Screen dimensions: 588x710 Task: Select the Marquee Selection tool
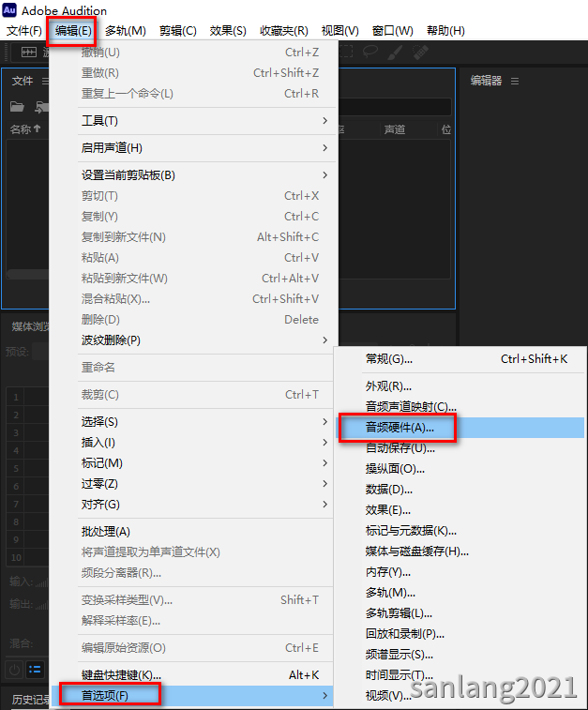[346, 52]
